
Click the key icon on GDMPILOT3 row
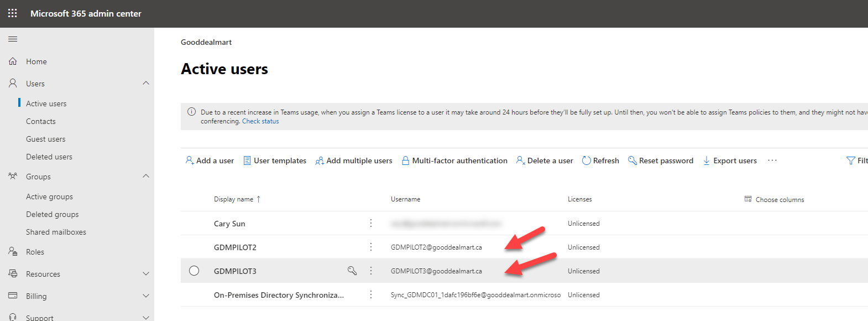tap(352, 271)
